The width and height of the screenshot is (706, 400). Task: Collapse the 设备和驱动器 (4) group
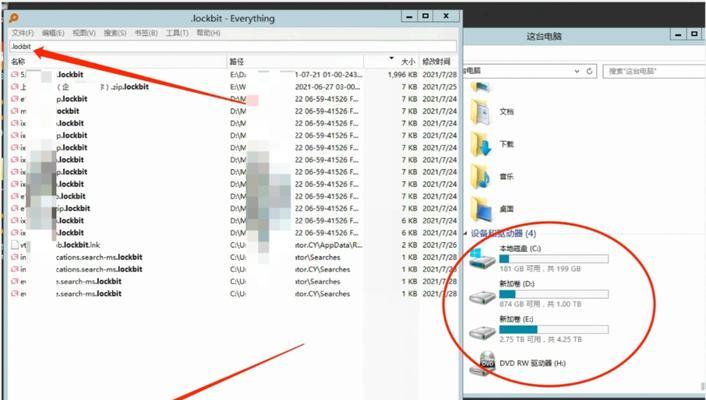[466, 233]
